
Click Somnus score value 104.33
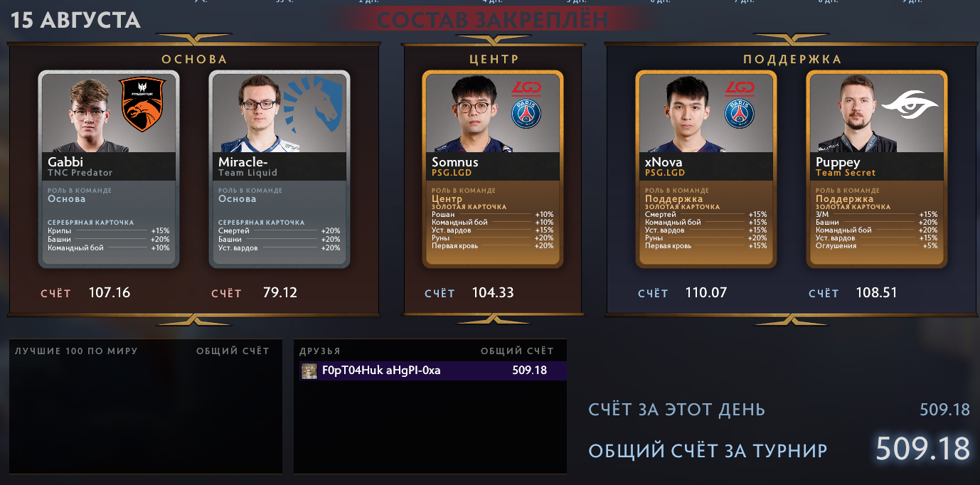(x=492, y=292)
